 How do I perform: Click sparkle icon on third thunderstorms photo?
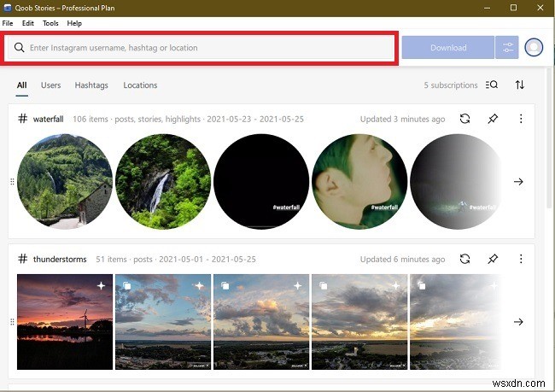pos(298,285)
